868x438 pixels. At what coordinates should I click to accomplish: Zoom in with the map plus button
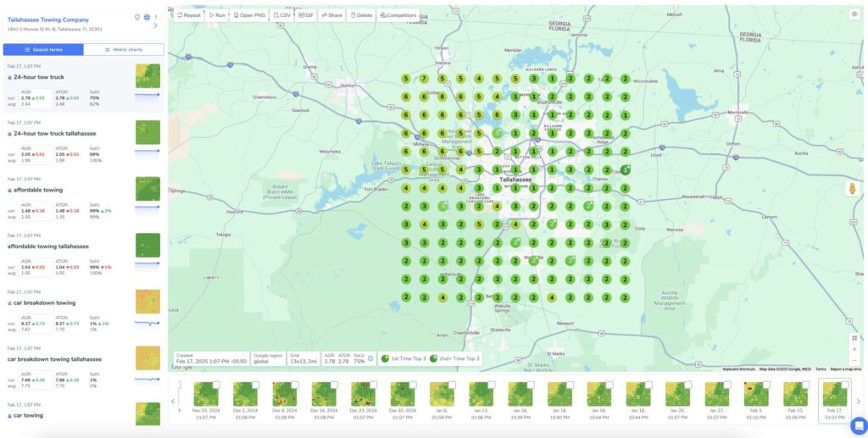(854, 350)
